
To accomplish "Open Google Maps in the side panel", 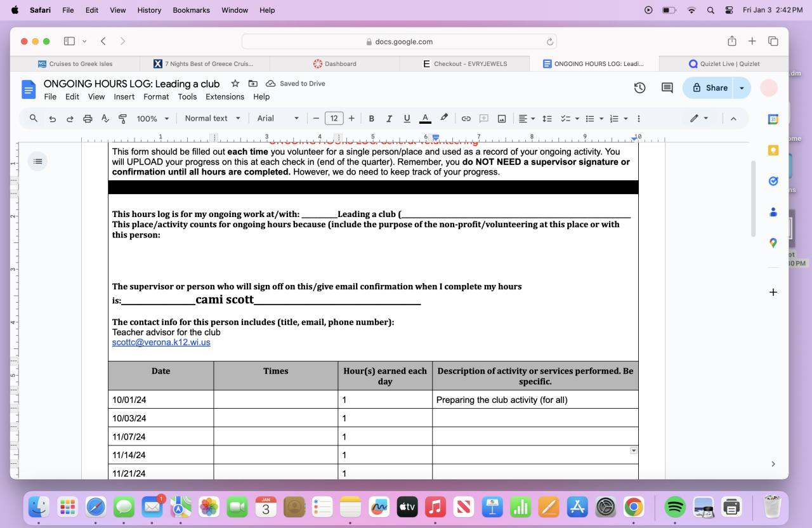I will pos(773,242).
